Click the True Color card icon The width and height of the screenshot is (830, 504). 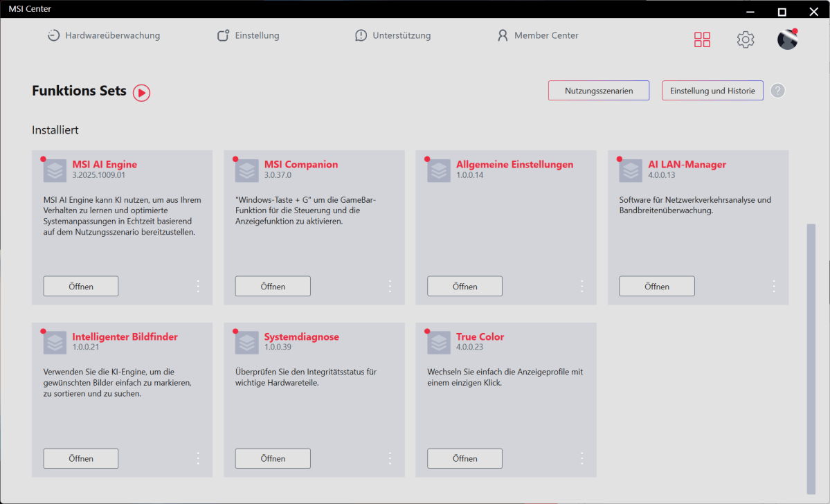click(439, 343)
